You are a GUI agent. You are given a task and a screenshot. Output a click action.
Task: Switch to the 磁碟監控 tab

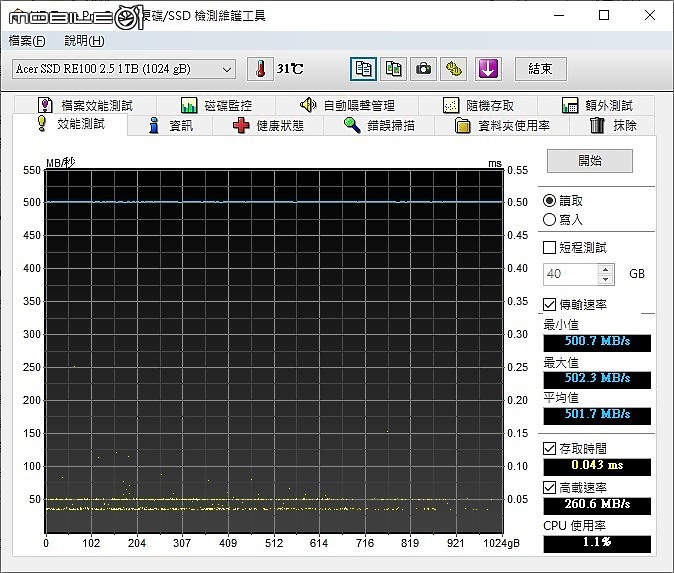(216, 105)
